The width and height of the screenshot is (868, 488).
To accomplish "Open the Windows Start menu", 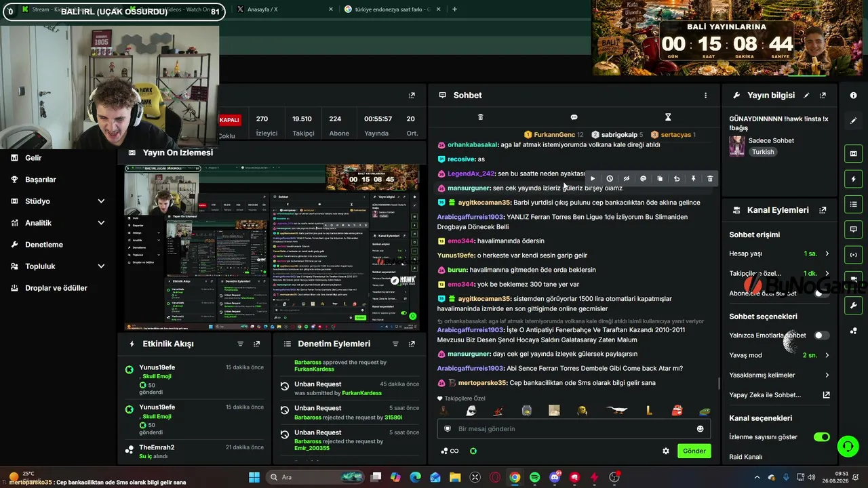I will click(x=254, y=477).
